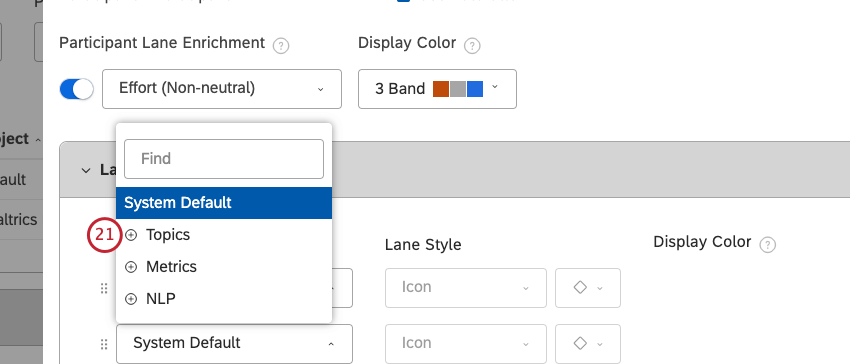
Task: Open the 3 Band display color dropdown
Action: coord(437,89)
